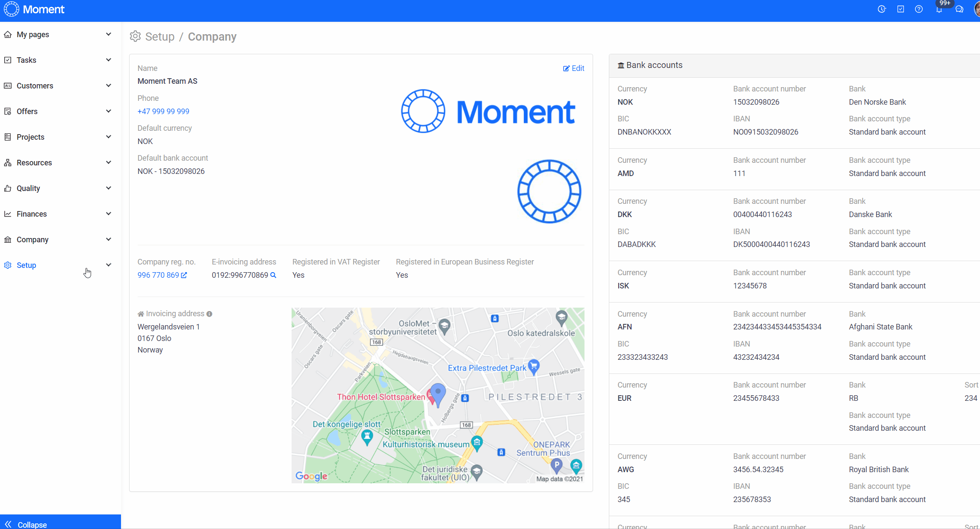
Task: Click Edit company details link
Action: pos(573,68)
